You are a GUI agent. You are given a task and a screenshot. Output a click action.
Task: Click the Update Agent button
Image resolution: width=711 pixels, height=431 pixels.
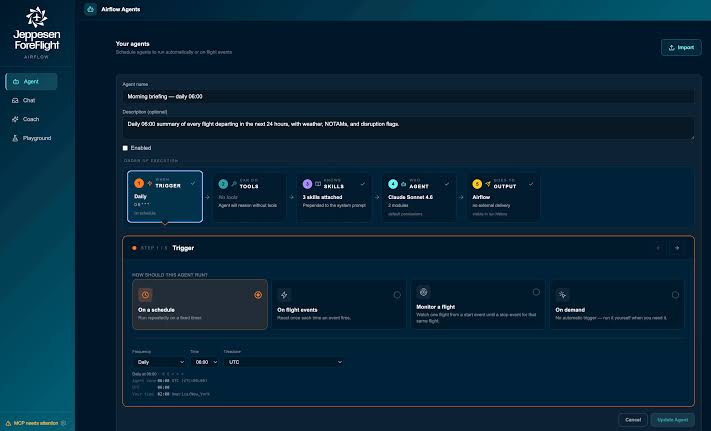coord(672,420)
